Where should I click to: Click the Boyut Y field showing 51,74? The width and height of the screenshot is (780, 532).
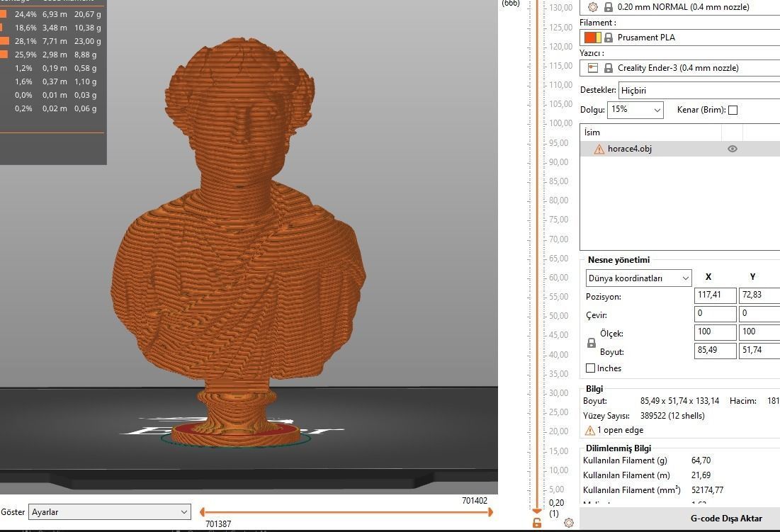tap(759, 350)
